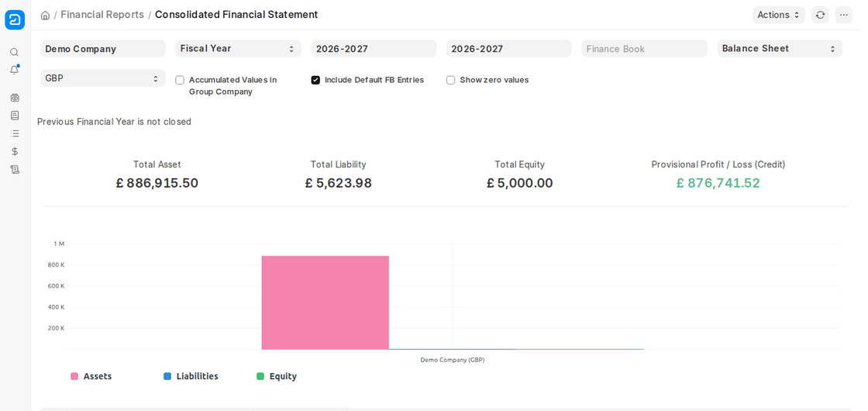Click the pink Assets bar in chart
The image size is (868, 411).
(x=325, y=302)
